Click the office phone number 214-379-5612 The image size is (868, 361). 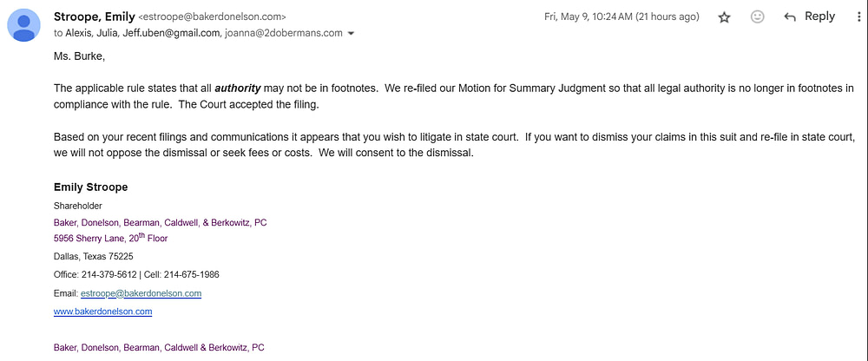click(109, 274)
